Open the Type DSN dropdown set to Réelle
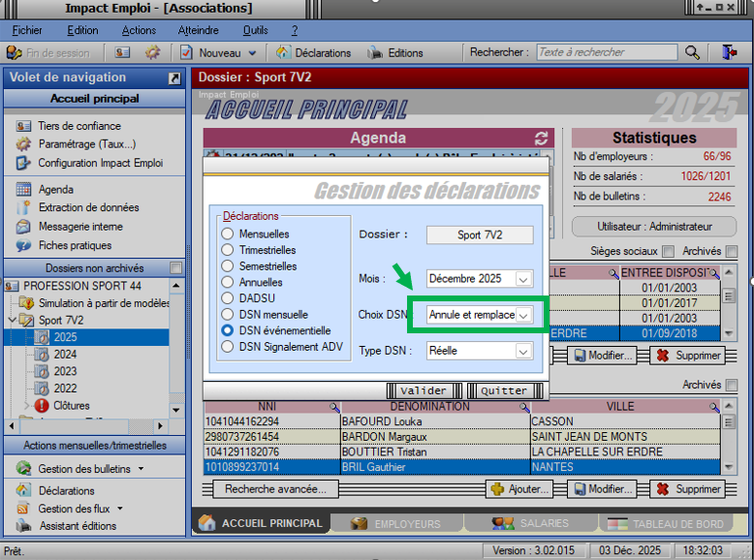The height and width of the screenshot is (560, 754). [523, 351]
